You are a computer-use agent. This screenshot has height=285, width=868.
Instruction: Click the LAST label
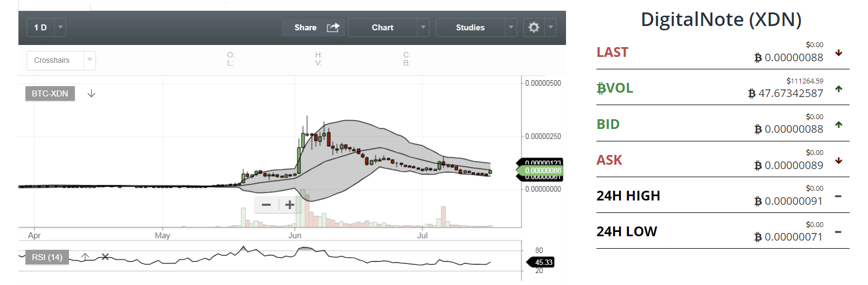pyautogui.click(x=612, y=52)
